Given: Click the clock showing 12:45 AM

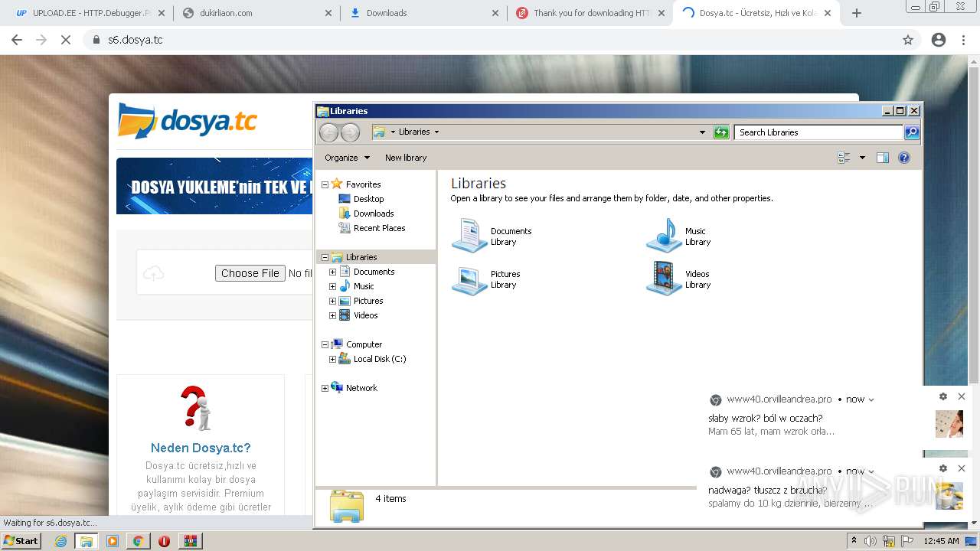Looking at the screenshot, I should 941,541.
